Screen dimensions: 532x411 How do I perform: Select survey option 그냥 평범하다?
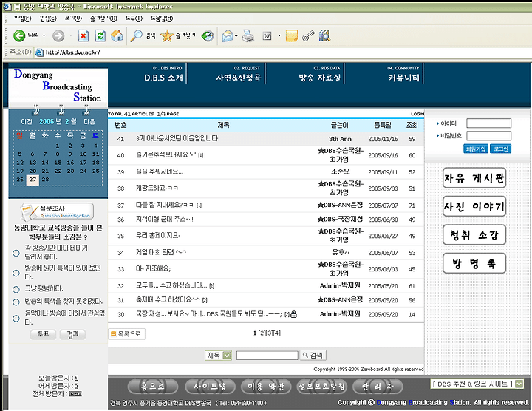(16, 289)
